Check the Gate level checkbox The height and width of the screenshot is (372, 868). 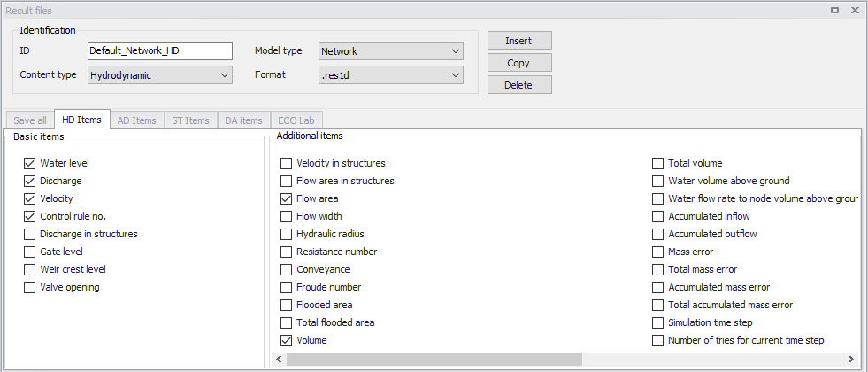pos(29,252)
